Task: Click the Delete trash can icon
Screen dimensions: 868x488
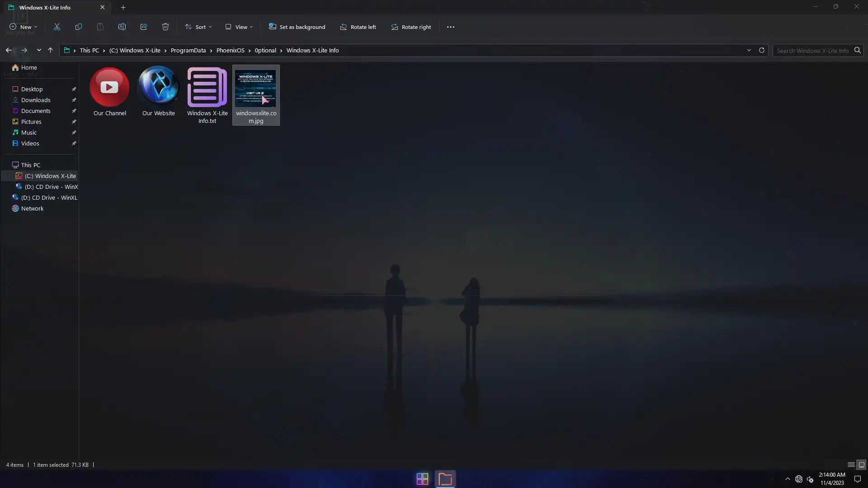Action: [x=165, y=27]
